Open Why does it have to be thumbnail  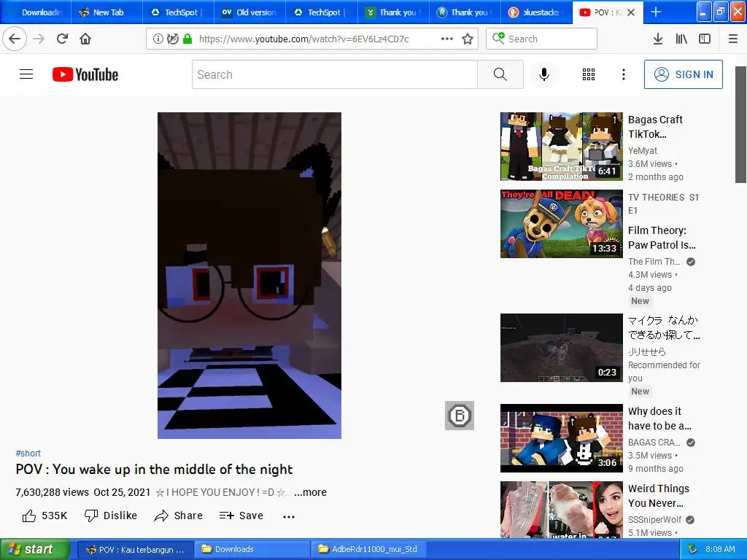click(x=561, y=438)
